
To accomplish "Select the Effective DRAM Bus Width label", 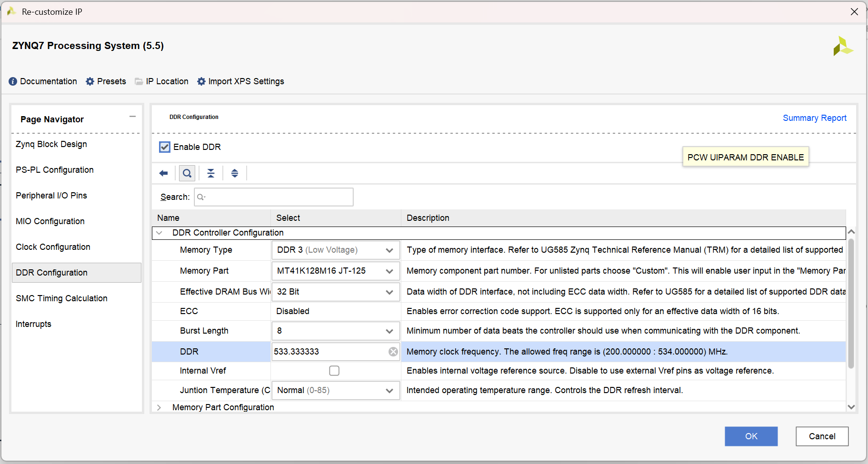I will [225, 292].
